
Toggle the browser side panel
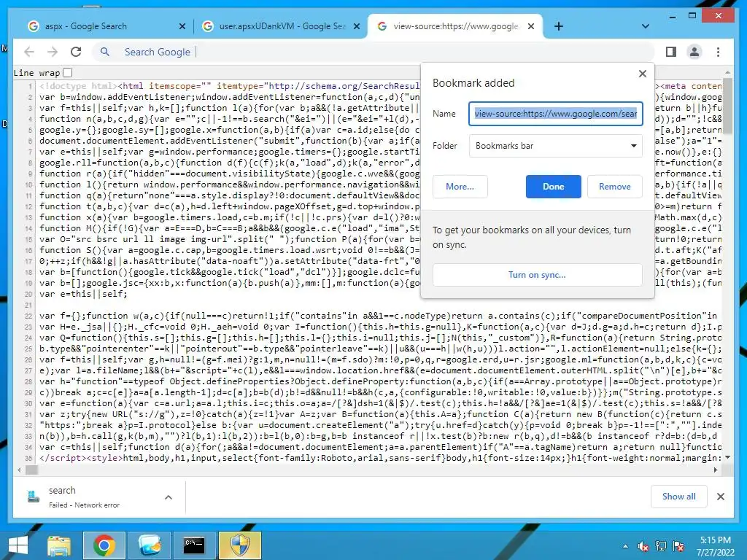671,52
